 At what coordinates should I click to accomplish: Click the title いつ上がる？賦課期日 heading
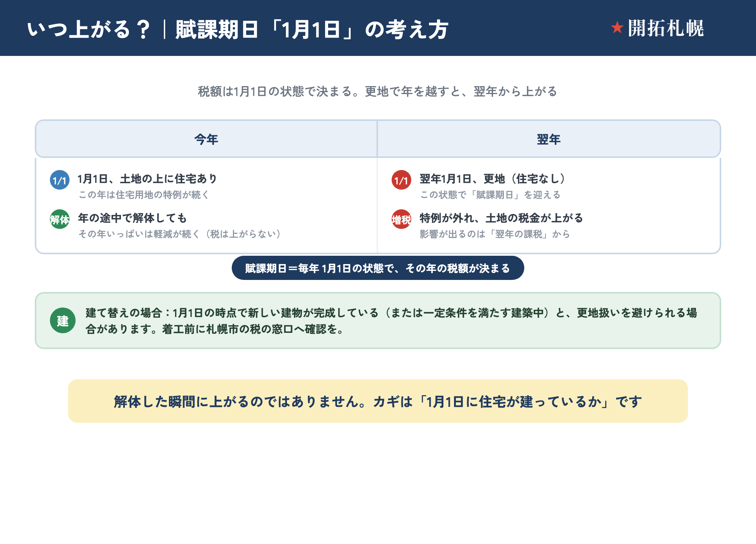pos(238,29)
